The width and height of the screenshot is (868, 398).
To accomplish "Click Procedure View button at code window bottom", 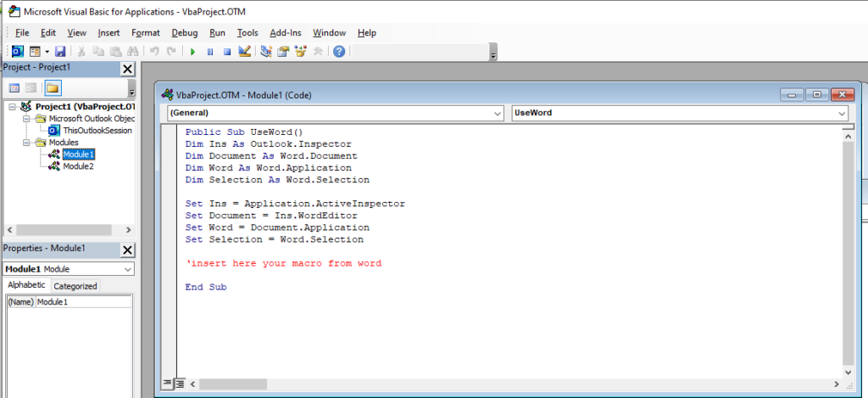I will pyautogui.click(x=168, y=384).
